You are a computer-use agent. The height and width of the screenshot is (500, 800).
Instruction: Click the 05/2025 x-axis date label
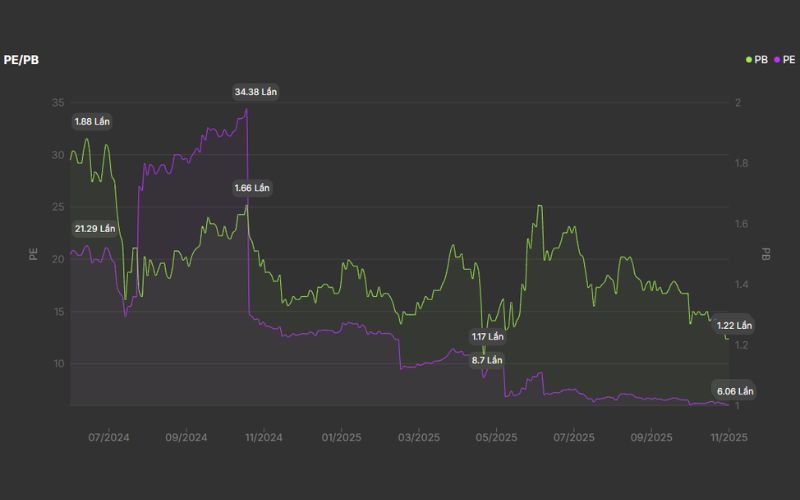[x=496, y=437]
